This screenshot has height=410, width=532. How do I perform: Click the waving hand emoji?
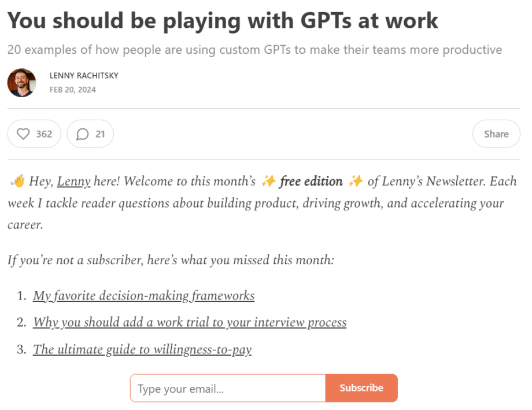click(x=17, y=182)
